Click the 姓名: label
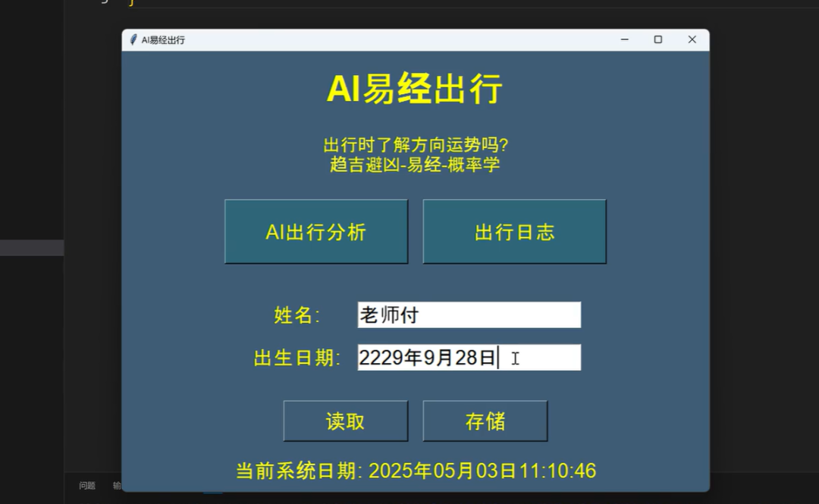819x504 pixels. point(297,315)
